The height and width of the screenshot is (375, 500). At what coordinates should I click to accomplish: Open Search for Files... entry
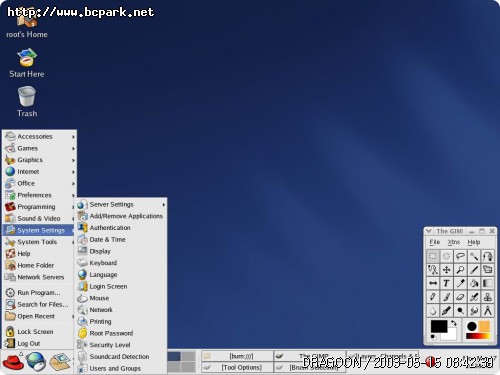click(x=39, y=304)
